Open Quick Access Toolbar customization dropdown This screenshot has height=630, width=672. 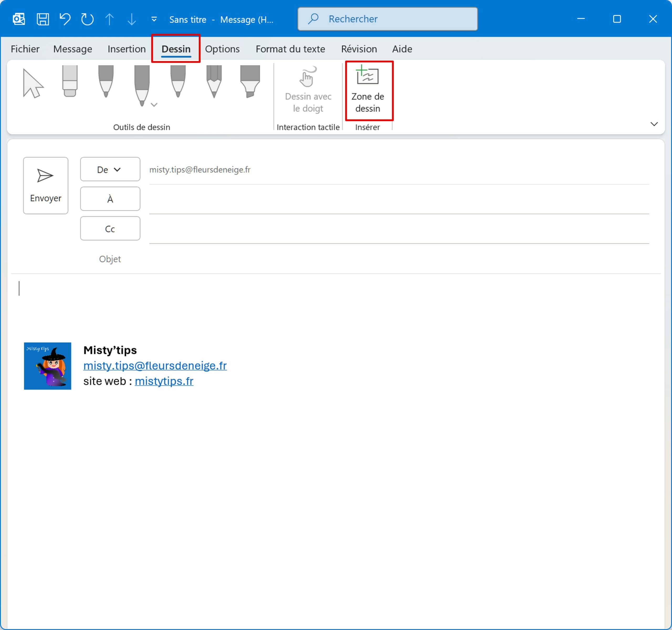154,19
